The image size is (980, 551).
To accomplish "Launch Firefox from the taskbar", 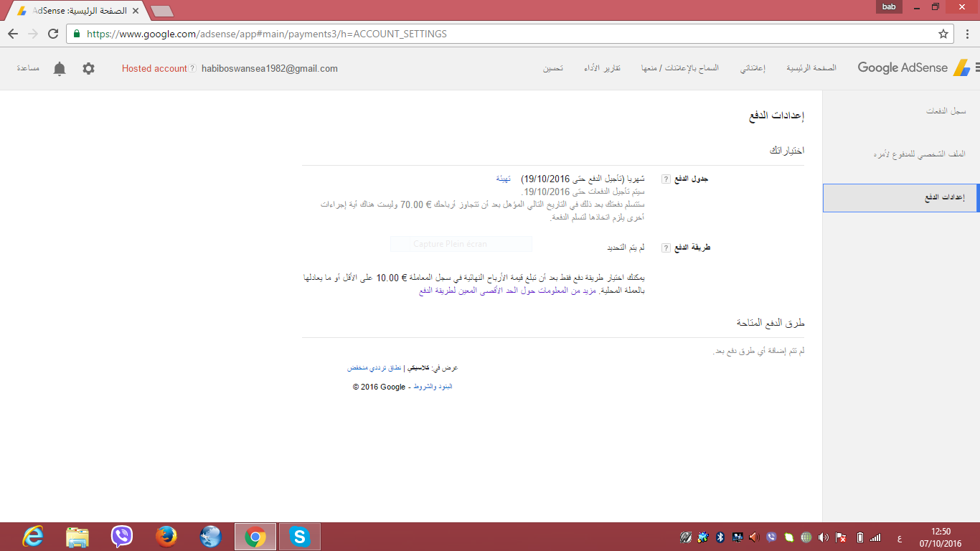I will 166,537.
